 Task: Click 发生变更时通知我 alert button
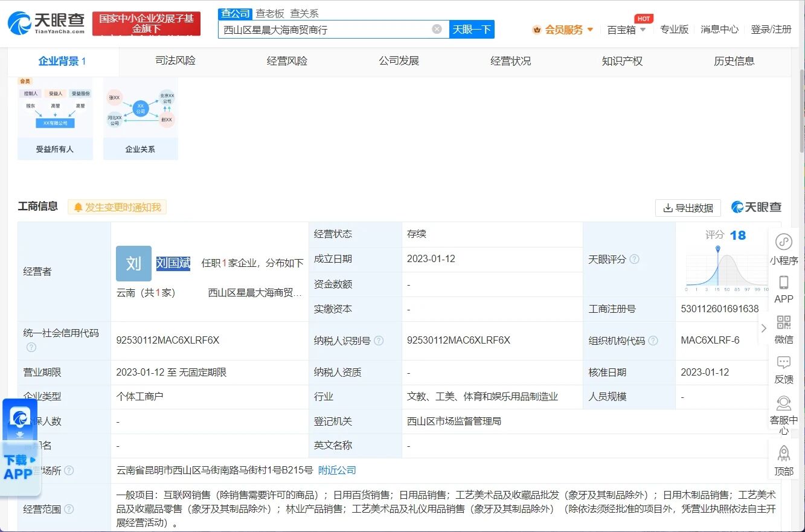point(117,207)
